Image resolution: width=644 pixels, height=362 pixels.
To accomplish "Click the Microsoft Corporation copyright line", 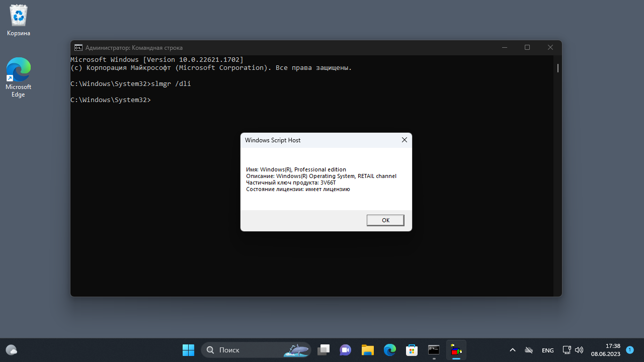I will (211, 68).
